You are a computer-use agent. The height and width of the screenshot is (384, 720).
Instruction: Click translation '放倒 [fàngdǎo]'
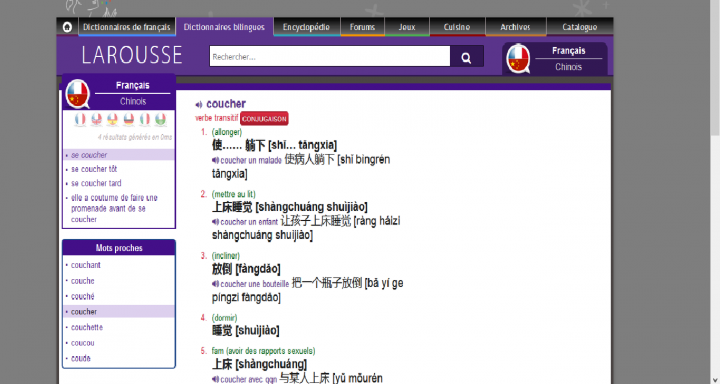246,269
